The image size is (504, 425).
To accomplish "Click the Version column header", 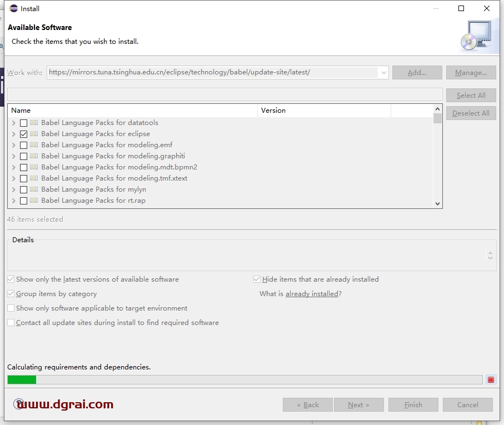I will (324, 111).
